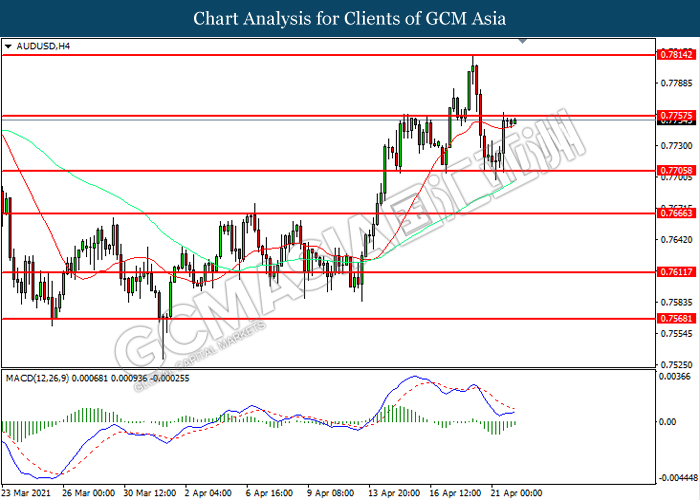Select the 0.78142 price level label

(x=677, y=54)
